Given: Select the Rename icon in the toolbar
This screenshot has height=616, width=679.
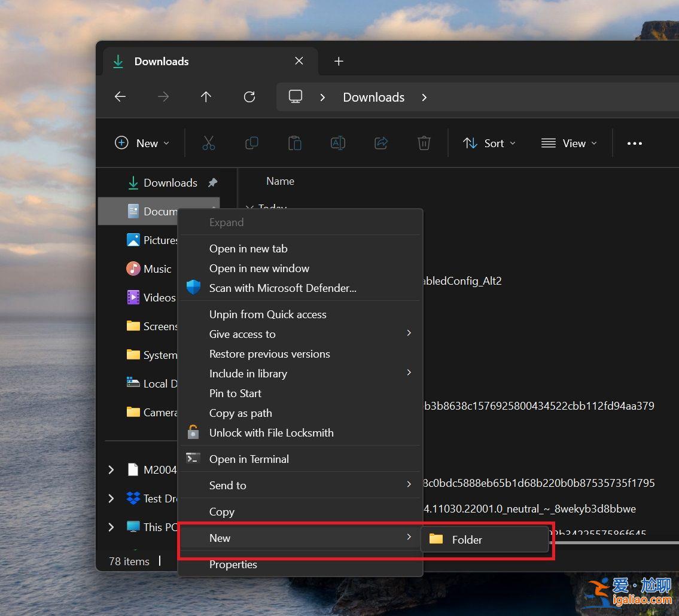Looking at the screenshot, I should pyautogui.click(x=337, y=143).
